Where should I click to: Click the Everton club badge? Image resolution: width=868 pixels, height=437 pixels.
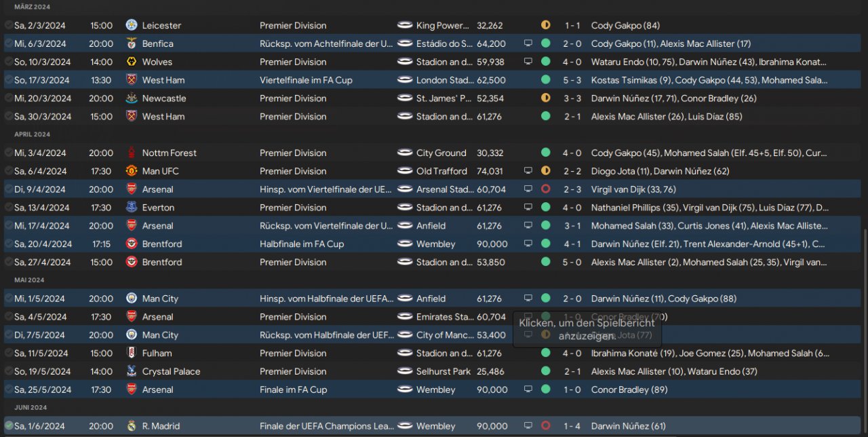click(x=132, y=208)
